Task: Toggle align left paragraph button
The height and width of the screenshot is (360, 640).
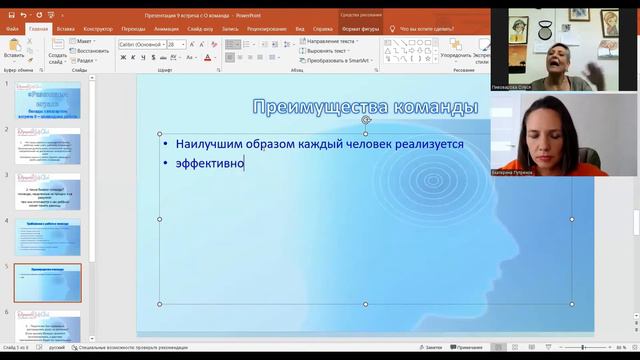Action: click(230, 58)
